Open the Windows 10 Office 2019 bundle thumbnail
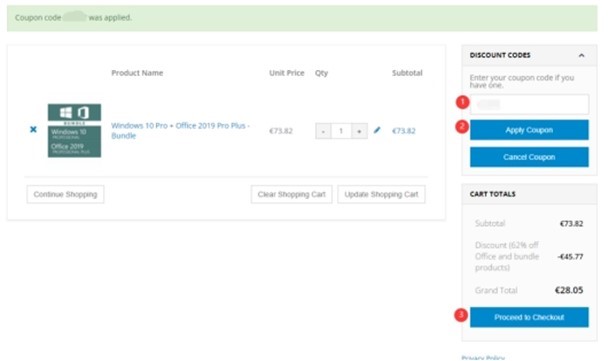The height and width of the screenshot is (361, 609). coord(74,131)
